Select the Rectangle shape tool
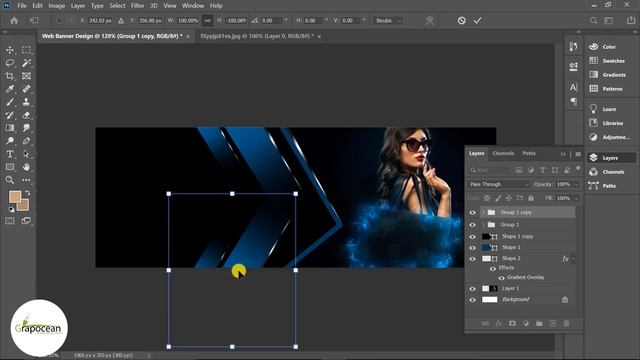This screenshot has width=640, height=360. point(10,167)
